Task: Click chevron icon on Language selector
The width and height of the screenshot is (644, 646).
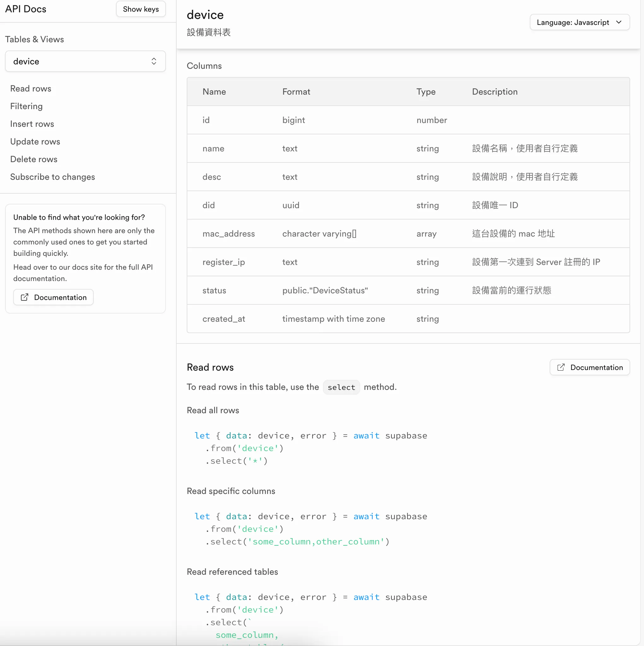Action: (618, 22)
